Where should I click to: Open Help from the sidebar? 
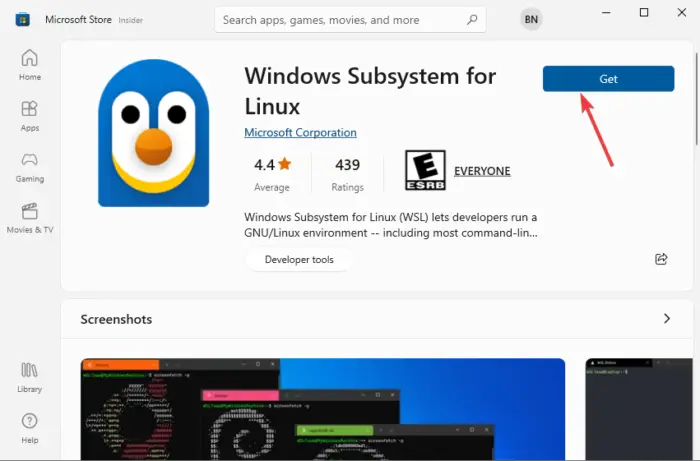coord(29,428)
